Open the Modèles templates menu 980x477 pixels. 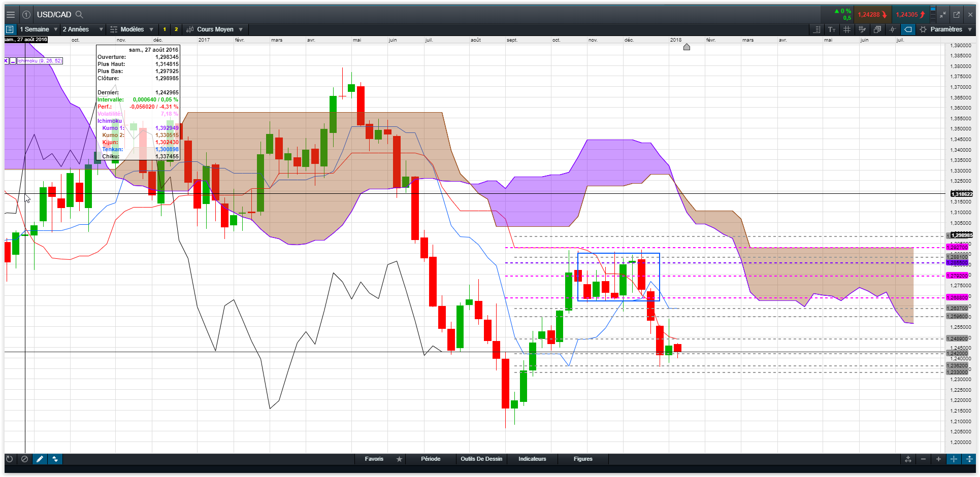132,29
